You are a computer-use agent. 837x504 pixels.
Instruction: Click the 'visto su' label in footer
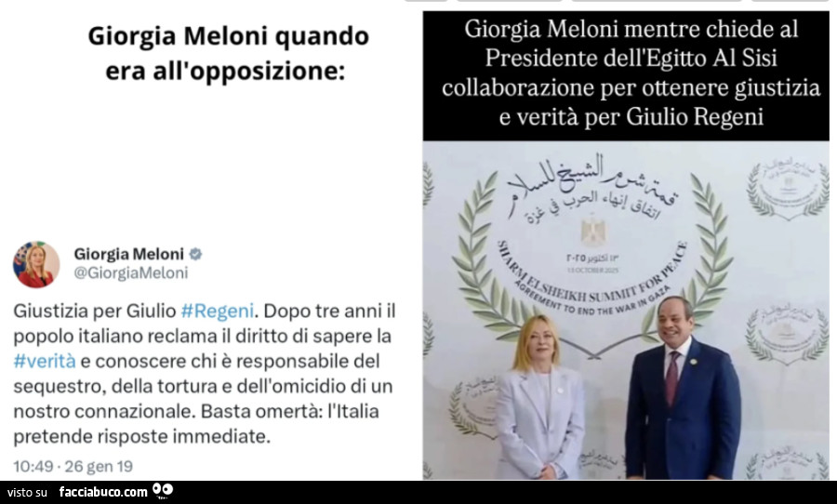click(x=28, y=492)
